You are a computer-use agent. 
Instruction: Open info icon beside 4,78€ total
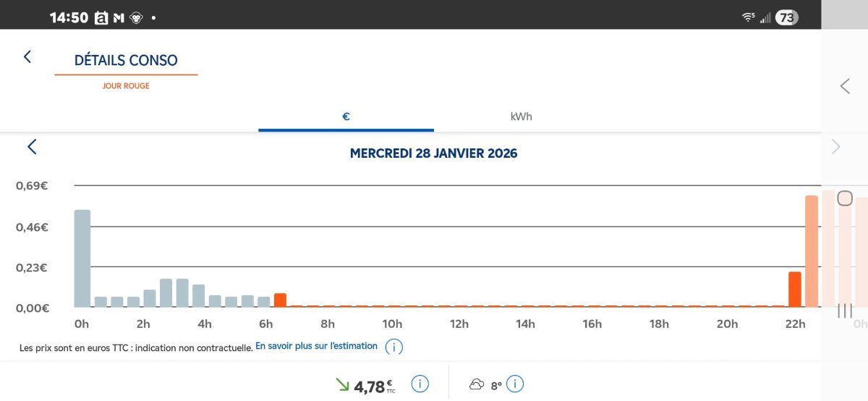pos(420,384)
